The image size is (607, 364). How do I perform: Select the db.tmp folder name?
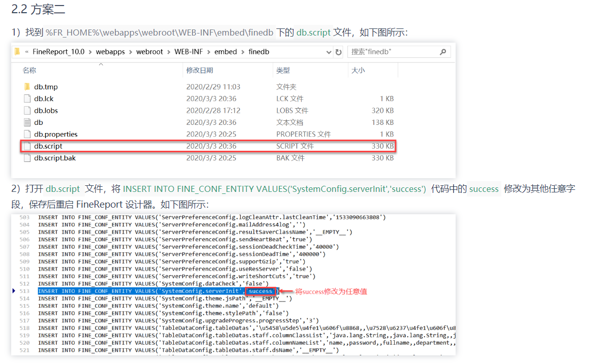click(x=46, y=87)
